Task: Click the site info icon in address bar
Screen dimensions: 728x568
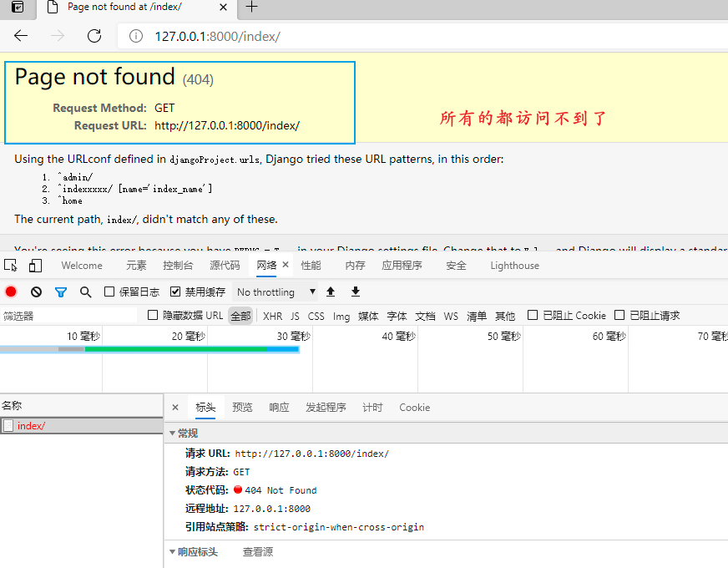Action: 136,36
